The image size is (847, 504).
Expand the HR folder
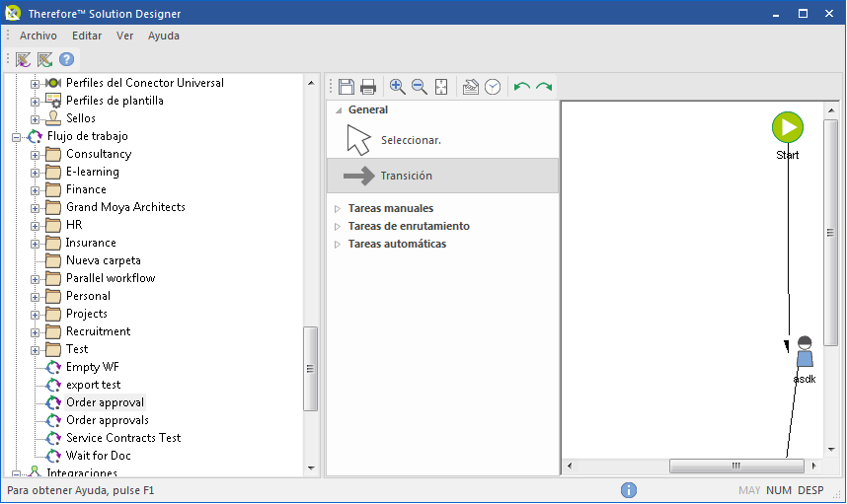tap(35, 226)
